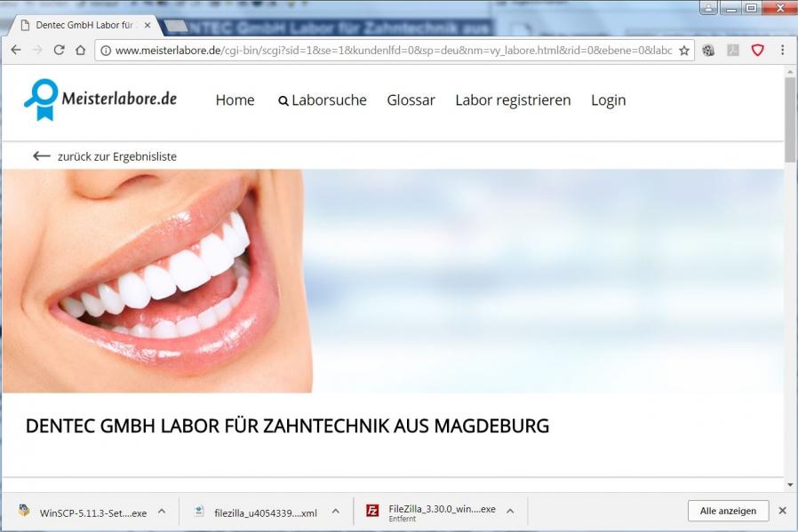Expand options for FileZilla_3.30.0 exe download

[510, 511]
